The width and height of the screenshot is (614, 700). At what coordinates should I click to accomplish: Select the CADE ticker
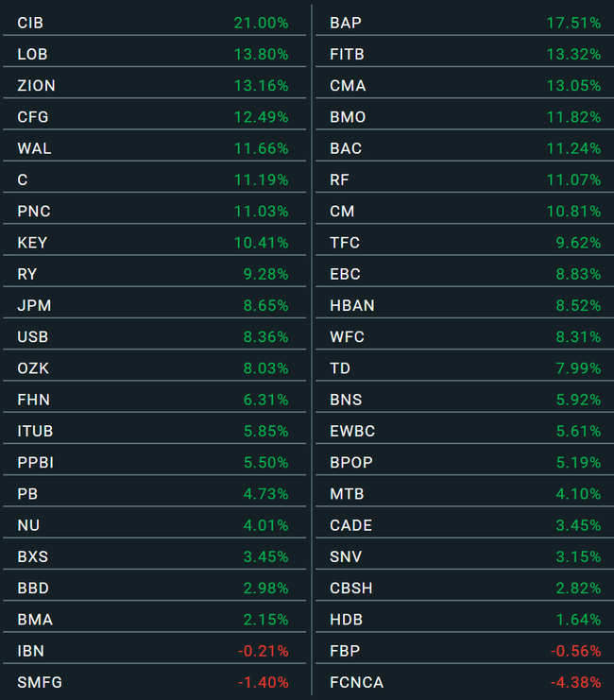[350, 525]
